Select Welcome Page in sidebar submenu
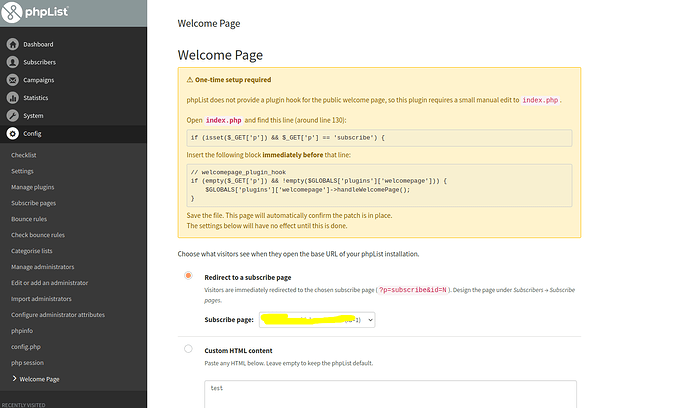The height and width of the screenshot is (408, 690). pos(40,379)
